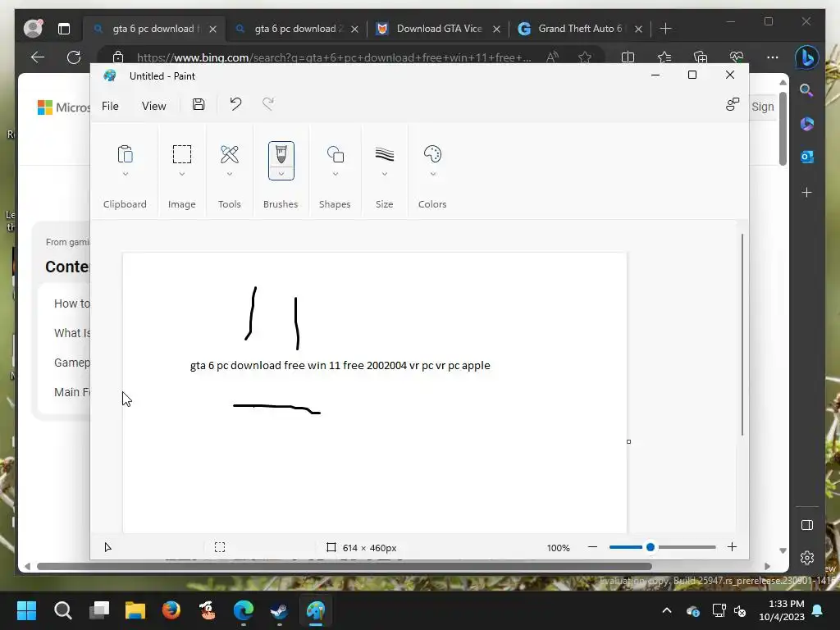Open the taskbar clock and date

tap(782, 610)
